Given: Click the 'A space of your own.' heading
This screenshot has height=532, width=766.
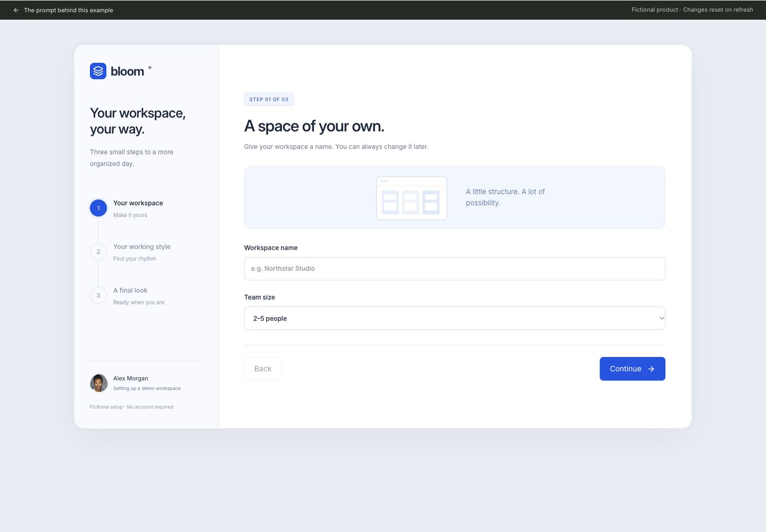Looking at the screenshot, I should 314,126.
